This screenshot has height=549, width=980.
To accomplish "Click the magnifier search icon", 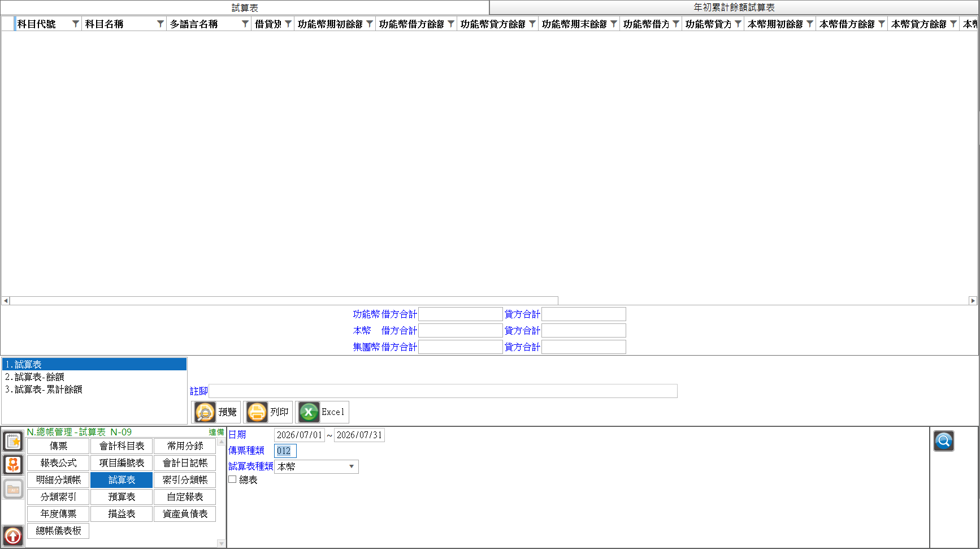I will pos(943,441).
